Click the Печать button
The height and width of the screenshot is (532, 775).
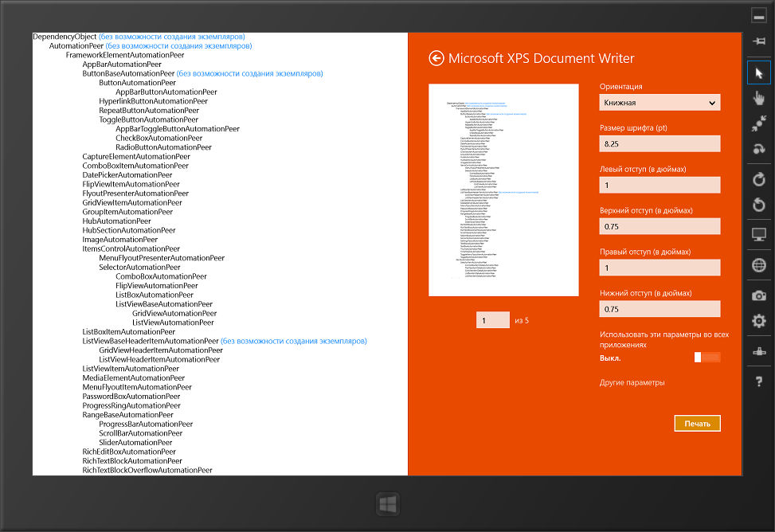pos(698,423)
